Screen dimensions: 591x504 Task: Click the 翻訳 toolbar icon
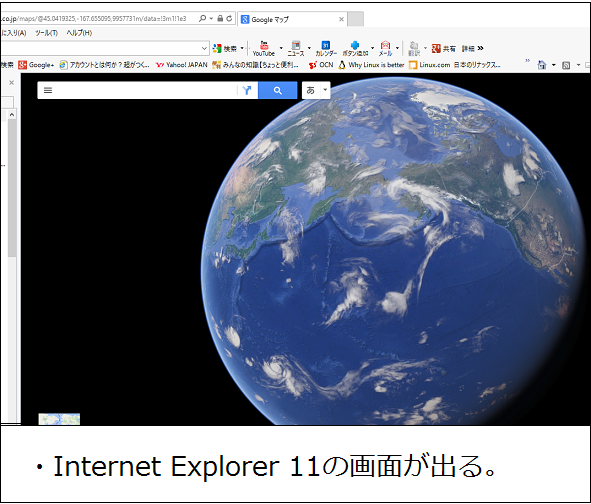coord(414,49)
